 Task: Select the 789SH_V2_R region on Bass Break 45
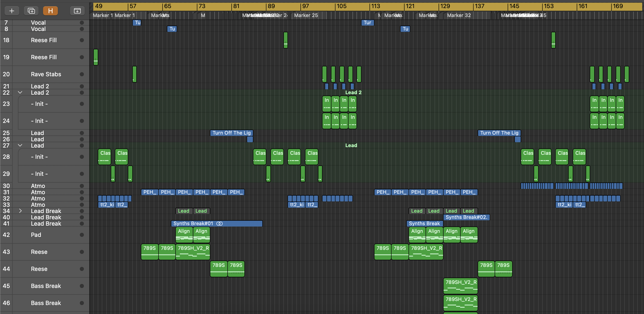[x=461, y=286]
